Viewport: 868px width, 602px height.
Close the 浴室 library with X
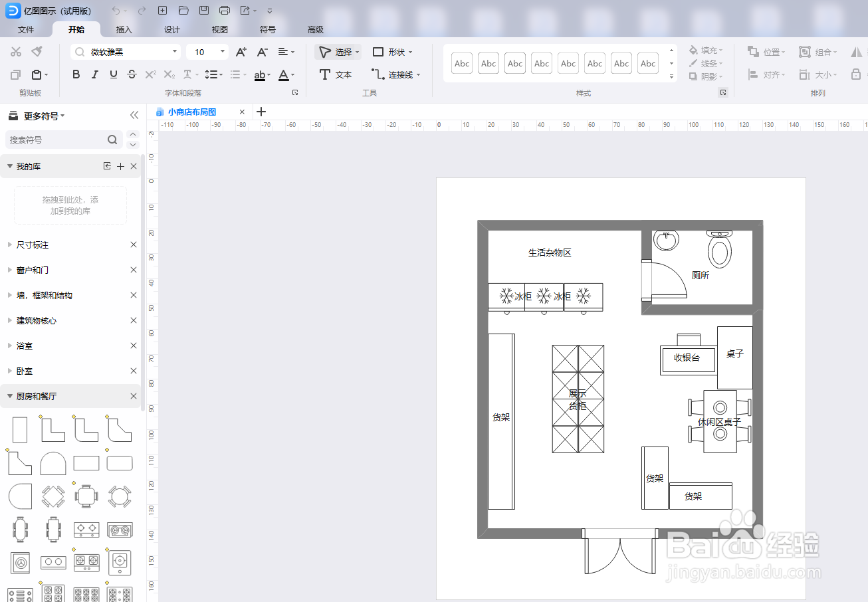coord(134,346)
